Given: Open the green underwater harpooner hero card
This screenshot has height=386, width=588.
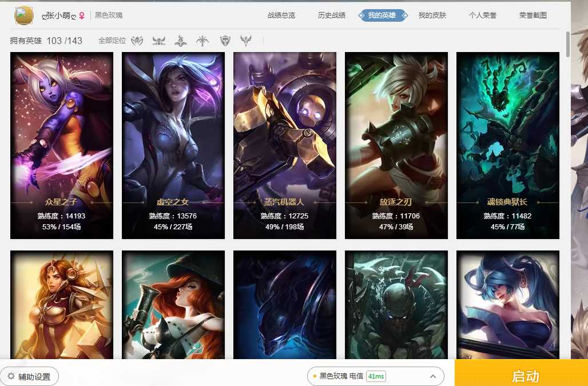Looking at the screenshot, I should pyautogui.click(x=396, y=305).
